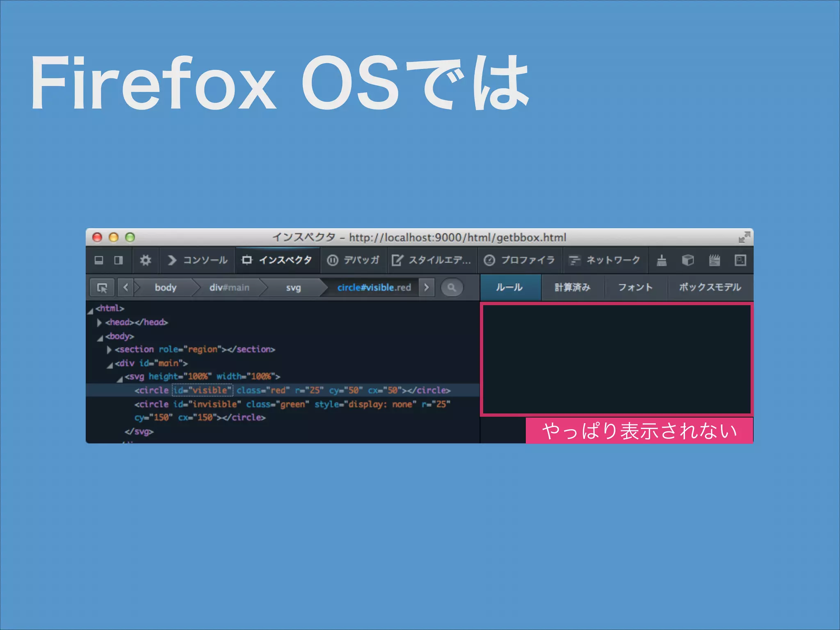840x630 pixels.
Task: Expand the head node
Action: (99, 322)
